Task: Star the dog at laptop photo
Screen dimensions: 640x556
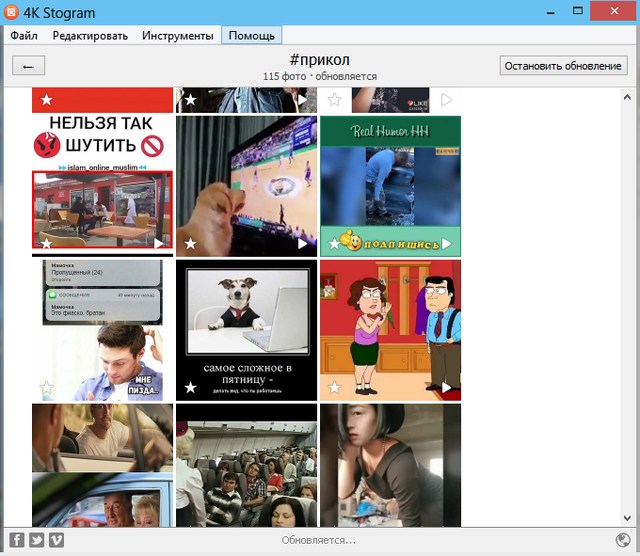Action: pos(190,388)
